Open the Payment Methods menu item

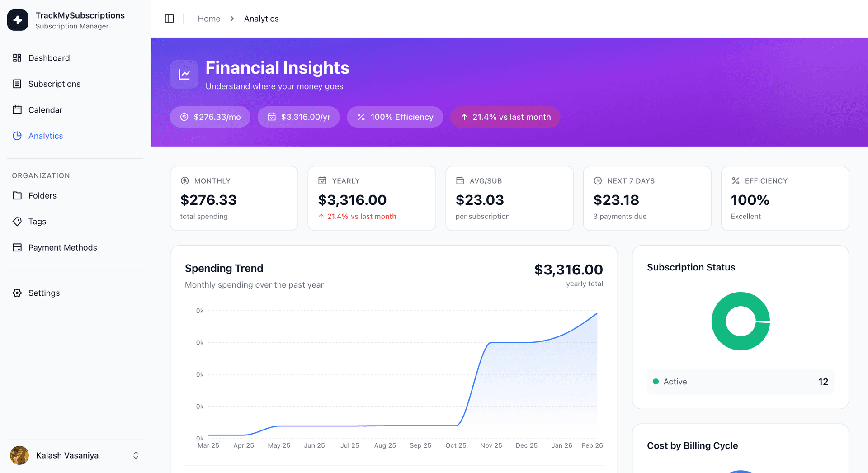pos(63,248)
